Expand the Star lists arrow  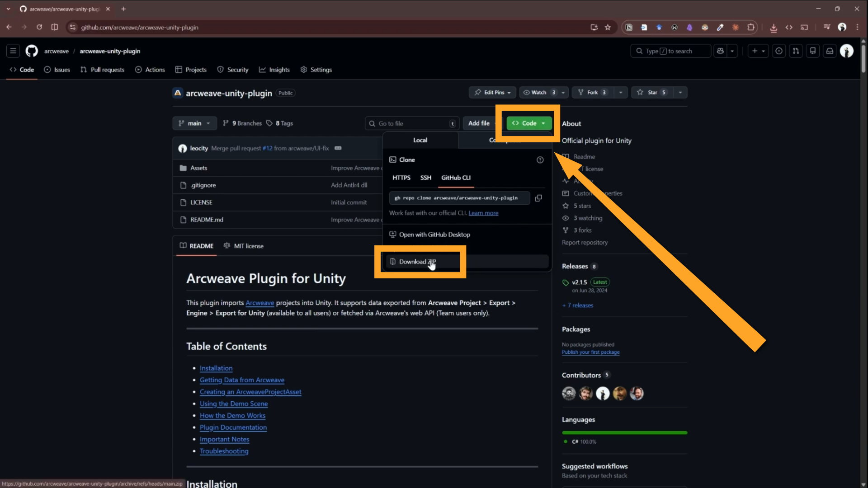[680, 93]
